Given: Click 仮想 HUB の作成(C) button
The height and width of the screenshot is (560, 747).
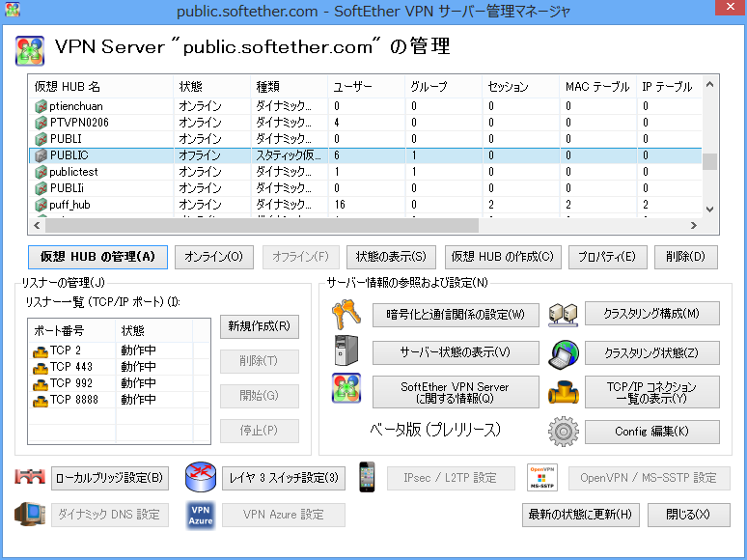Looking at the screenshot, I should (x=503, y=257).
